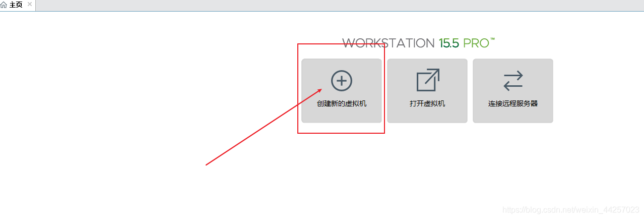Image resolution: width=644 pixels, height=219 pixels.
Task: Click the house icon on 主页 tab
Action: [4, 5]
